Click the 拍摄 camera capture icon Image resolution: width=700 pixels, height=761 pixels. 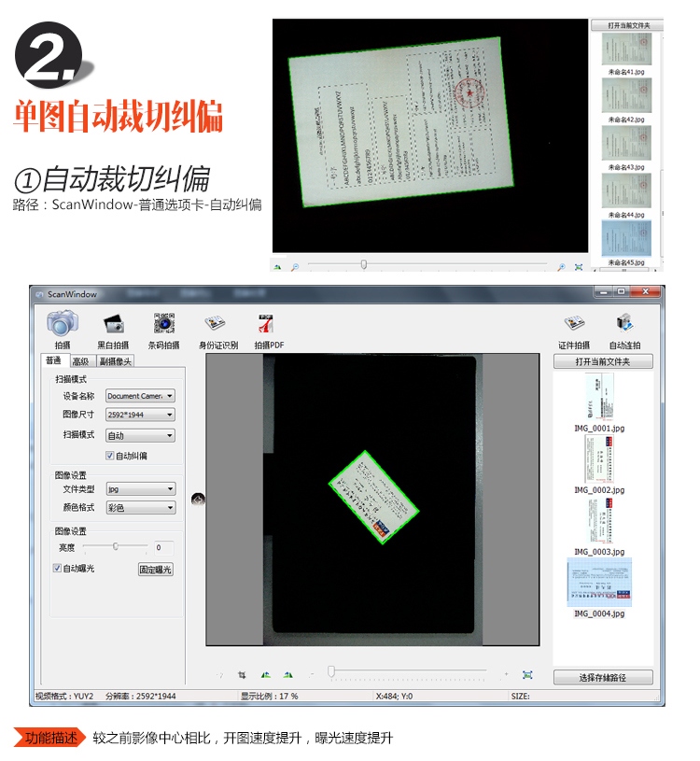coord(62,324)
